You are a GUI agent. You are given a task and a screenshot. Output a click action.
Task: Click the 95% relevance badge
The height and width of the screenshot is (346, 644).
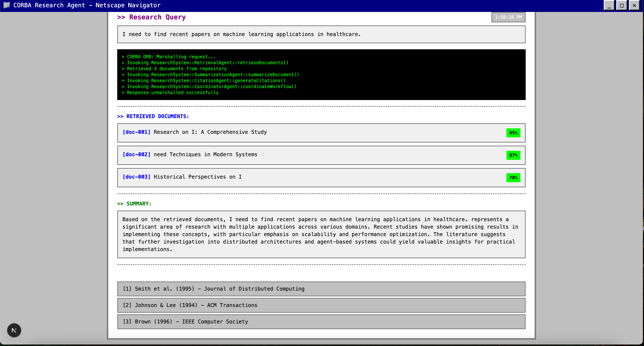513,133
